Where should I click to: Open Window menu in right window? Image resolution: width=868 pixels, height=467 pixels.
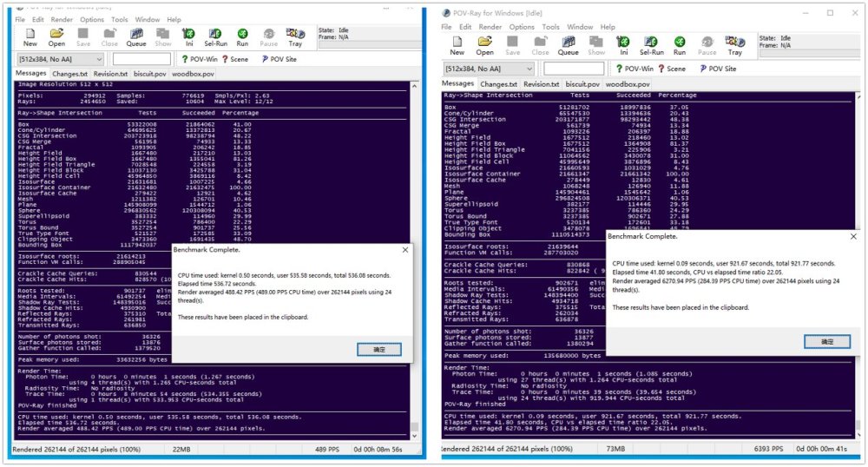[580, 27]
